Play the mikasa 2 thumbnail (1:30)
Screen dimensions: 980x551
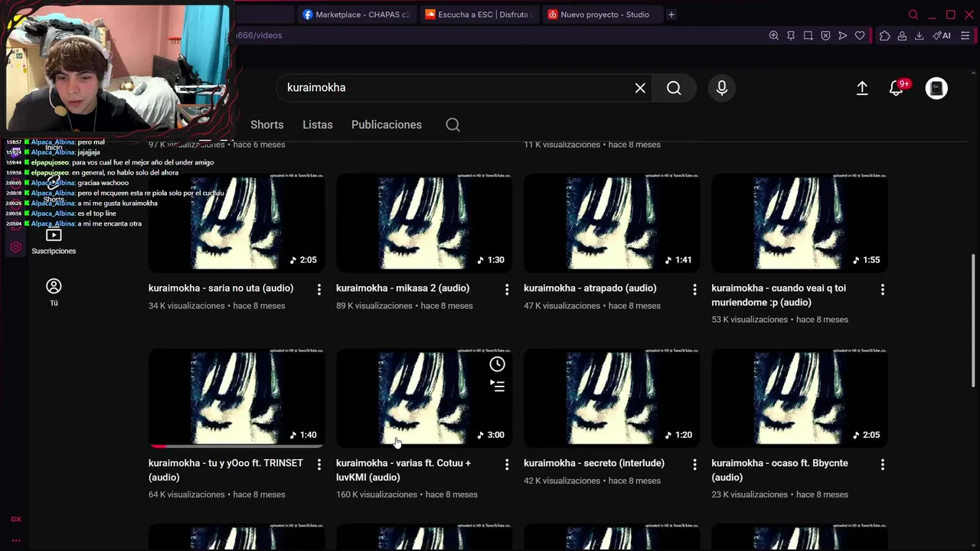[424, 223]
